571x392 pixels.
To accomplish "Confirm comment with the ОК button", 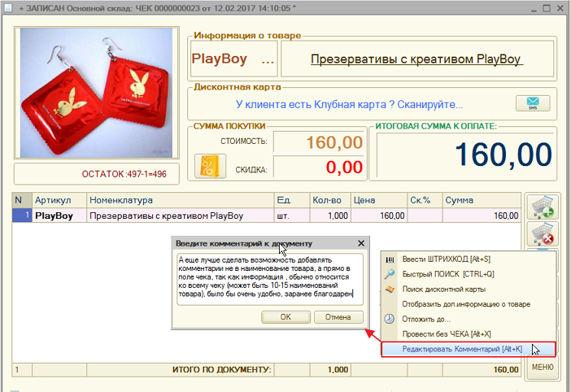I will (x=285, y=317).
